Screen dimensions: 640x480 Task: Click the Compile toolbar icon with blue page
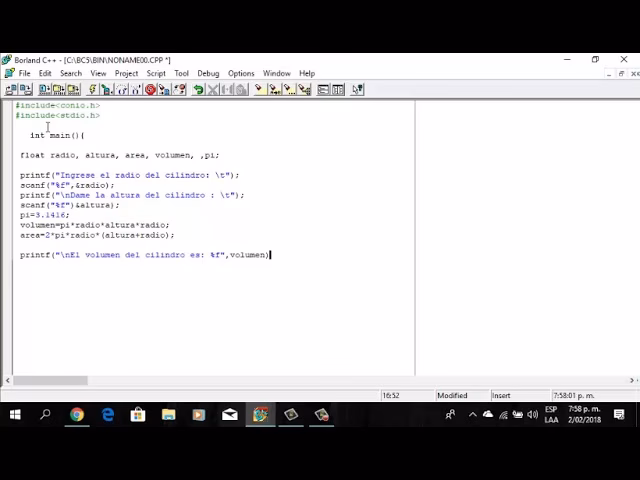(45, 89)
